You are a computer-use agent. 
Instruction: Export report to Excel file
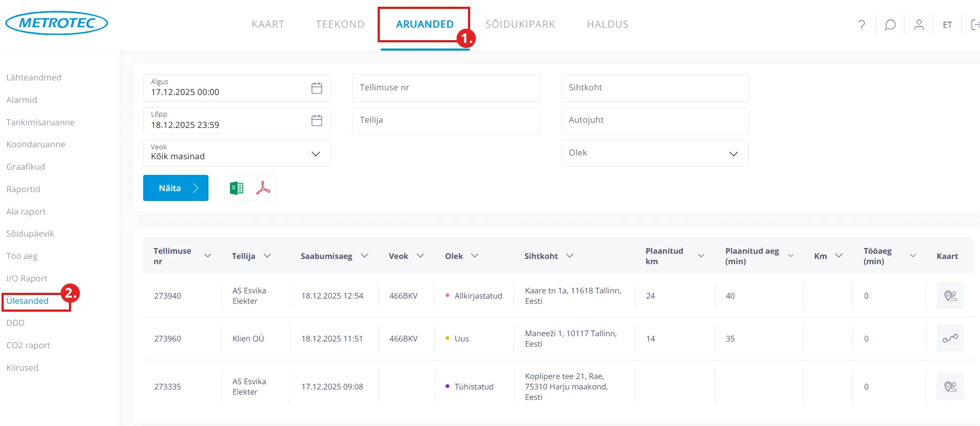point(237,188)
